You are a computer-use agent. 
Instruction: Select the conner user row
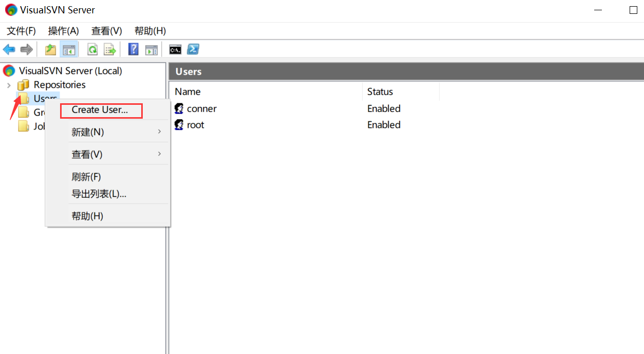pyautogui.click(x=202, y=108)
